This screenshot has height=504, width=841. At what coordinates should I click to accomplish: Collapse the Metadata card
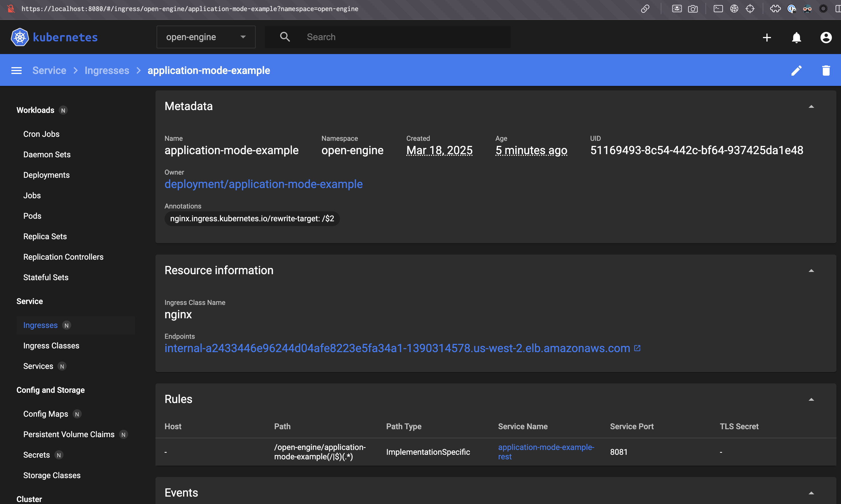811,107
